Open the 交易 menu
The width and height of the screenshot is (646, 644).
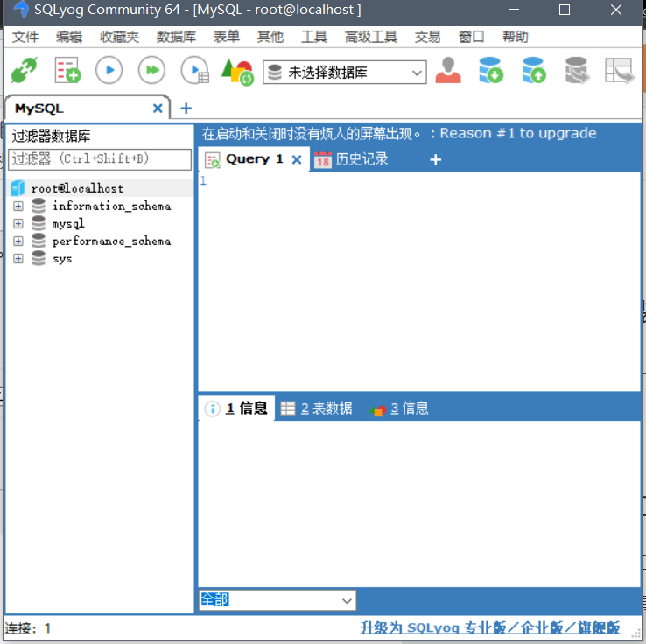point(427,37)
